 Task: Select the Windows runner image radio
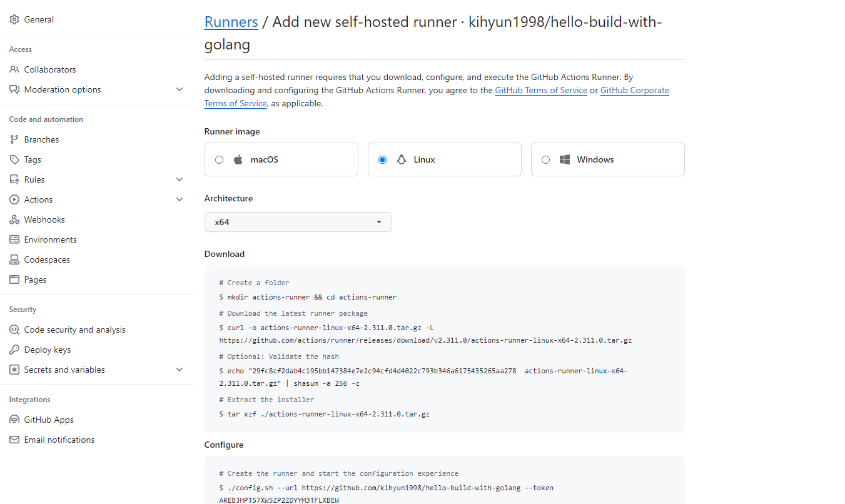point(545,159)
